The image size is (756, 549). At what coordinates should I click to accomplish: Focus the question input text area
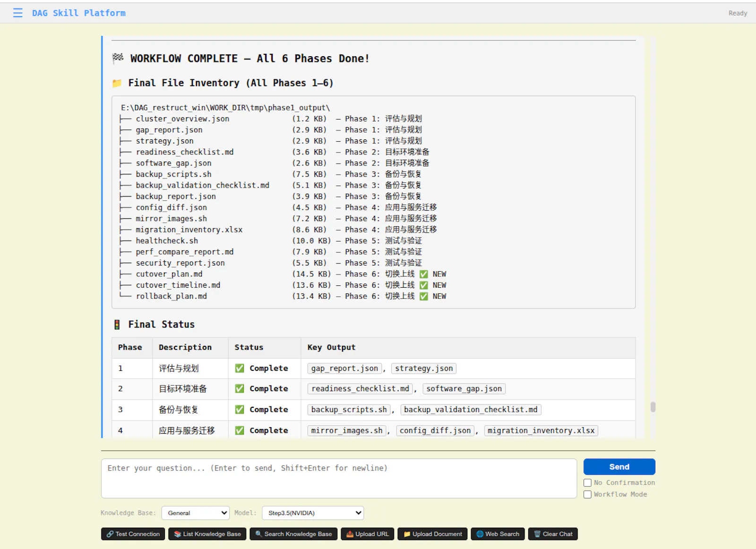point(339,478)
